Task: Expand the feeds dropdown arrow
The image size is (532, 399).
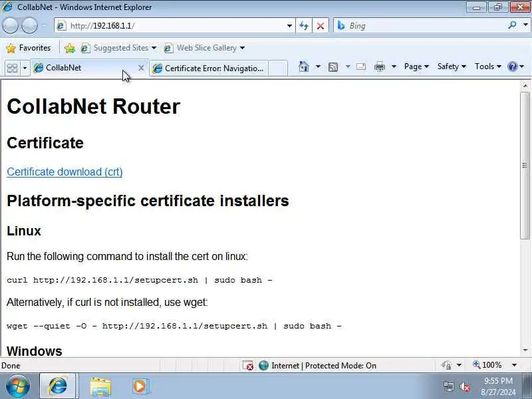Action: coord(348,66)
